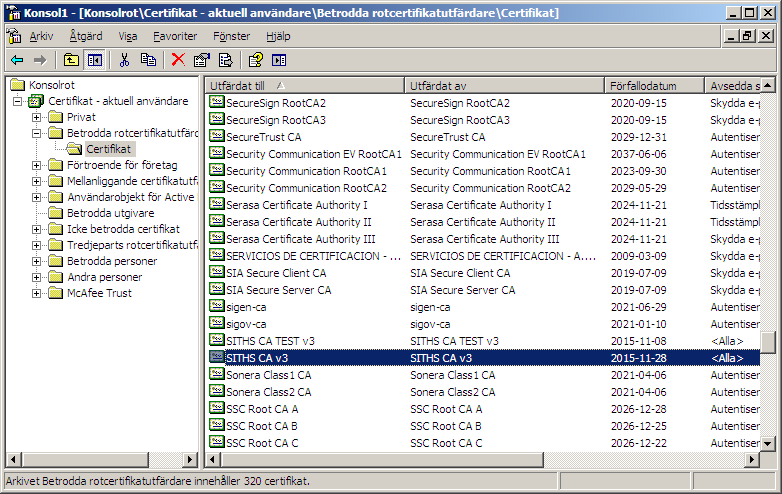Click tree pane scroll right arrow
The height and width of the screenshot is (494, 782).
(190, 459)
